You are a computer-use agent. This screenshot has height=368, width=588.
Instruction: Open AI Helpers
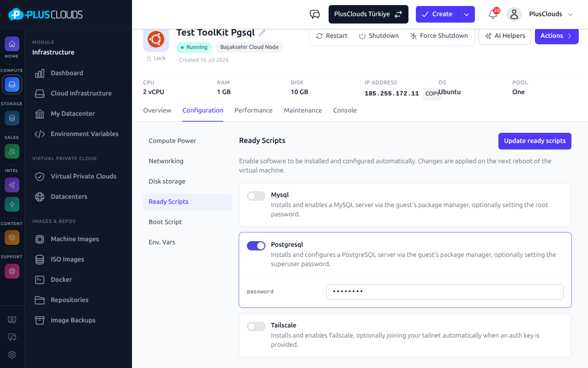(505, 36)
